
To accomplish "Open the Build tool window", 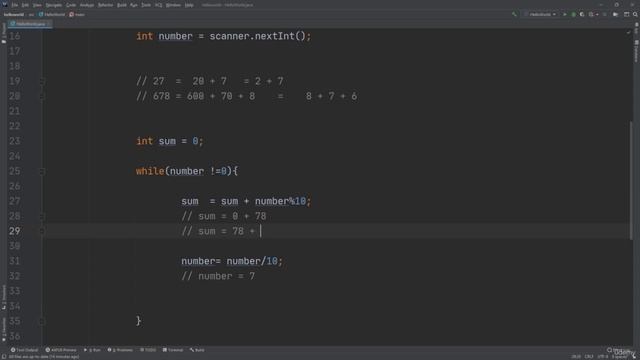I will 197,350.
